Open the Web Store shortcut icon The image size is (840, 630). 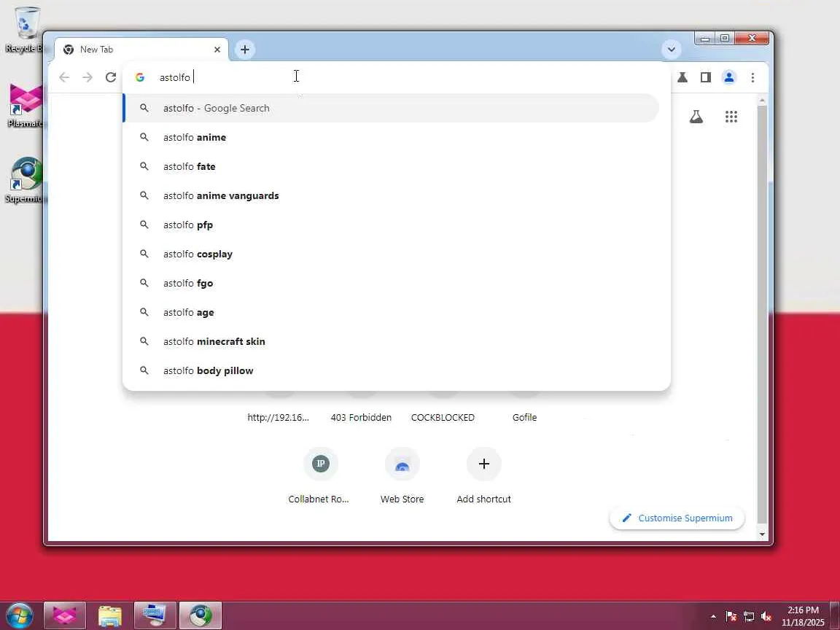(x=402, y=464)
